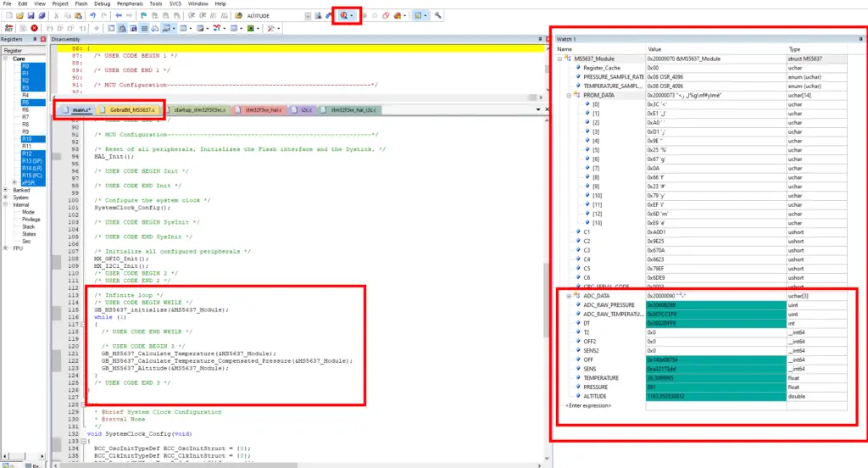
Task: Select the R10 register row
Action: [33, 139]
